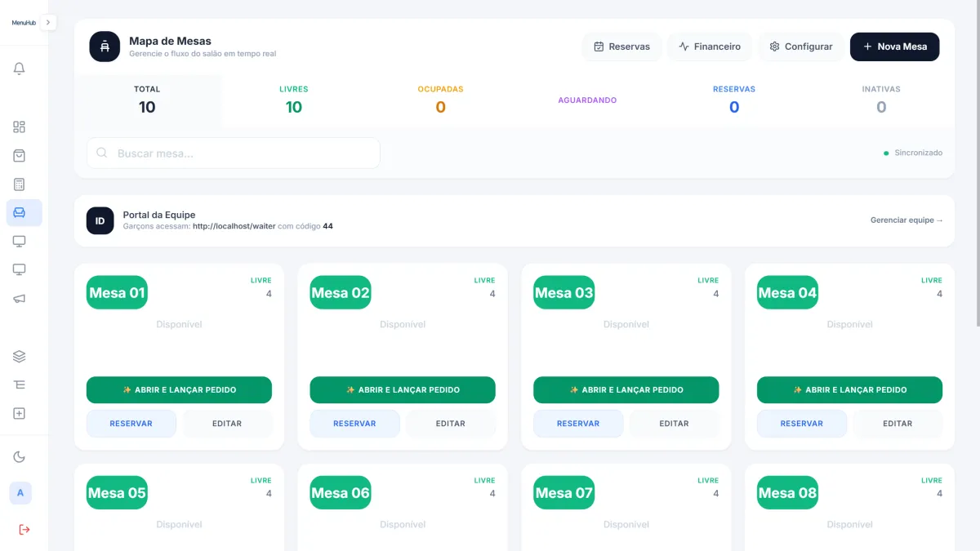Open the plus-square icon in sidebar

coord(20,414)
